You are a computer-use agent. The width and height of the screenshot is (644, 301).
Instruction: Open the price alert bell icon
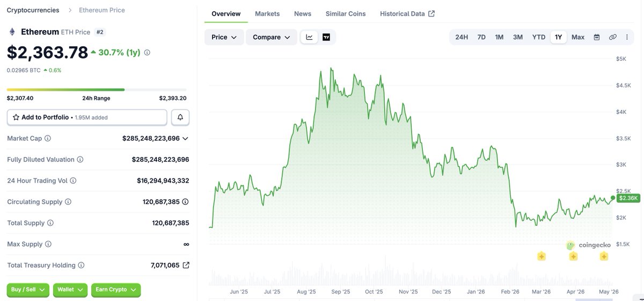tap(180, 117)
